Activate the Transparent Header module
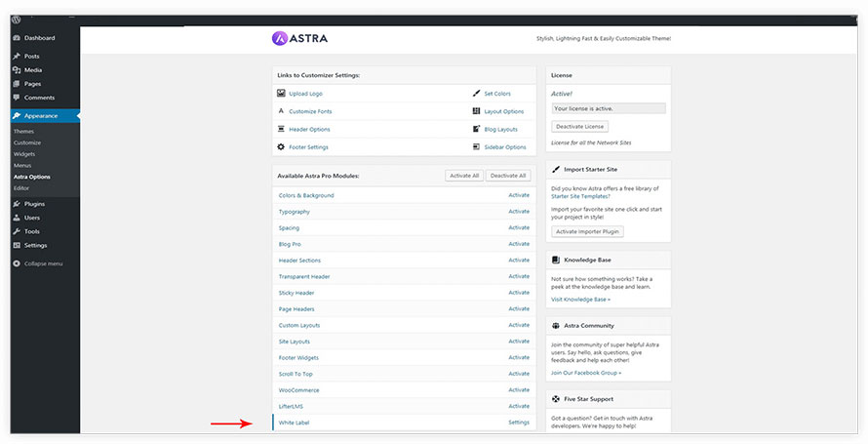 point(519,276)
